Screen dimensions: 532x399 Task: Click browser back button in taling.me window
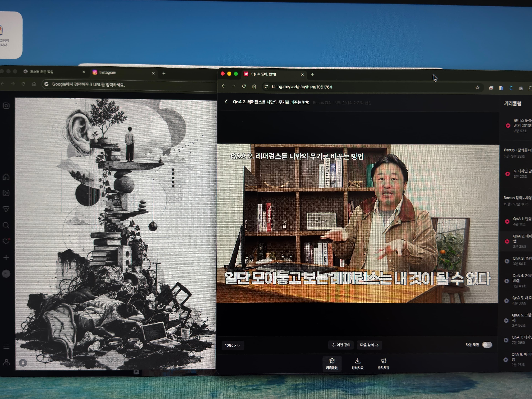tap(224, 86)
